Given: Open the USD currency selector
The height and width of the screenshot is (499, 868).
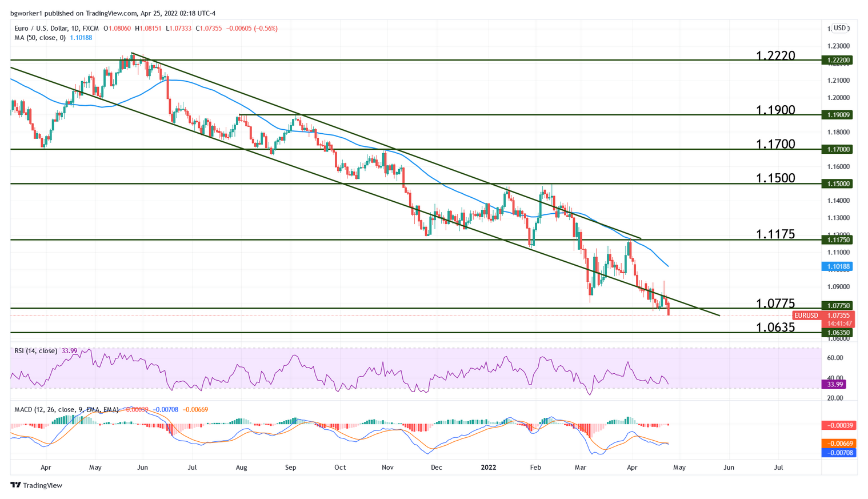Looking at the screenshot, I should [x=839, y=28].
